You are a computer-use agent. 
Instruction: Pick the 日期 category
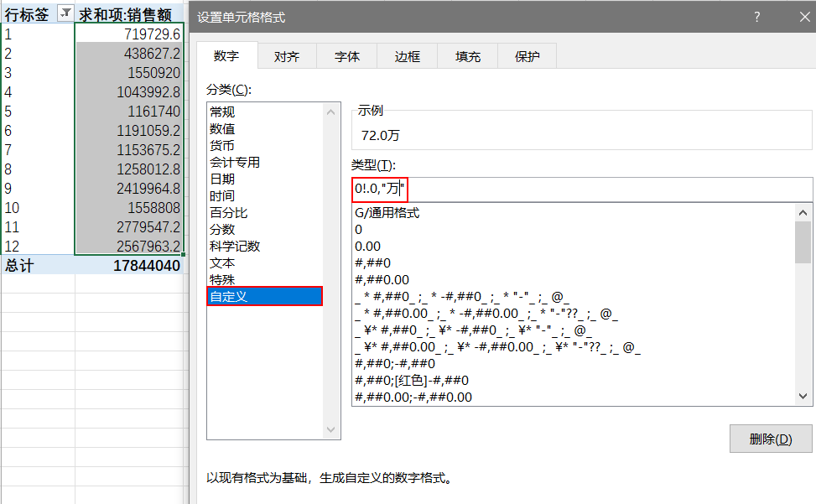pyautogui.click(x=265, y=179)
